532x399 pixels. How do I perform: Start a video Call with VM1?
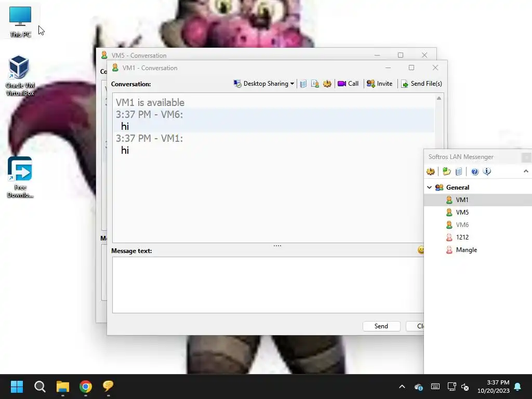click(x=348, y=84)
